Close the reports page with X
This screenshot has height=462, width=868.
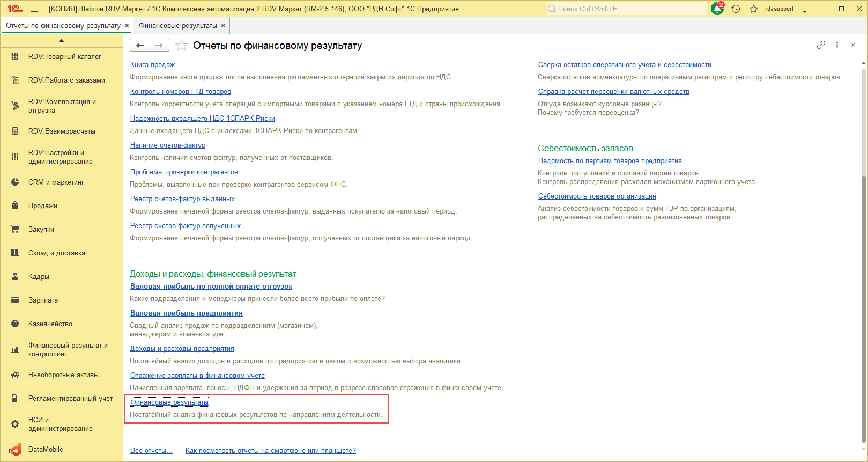pyautogui.click(x=853, y=45)
